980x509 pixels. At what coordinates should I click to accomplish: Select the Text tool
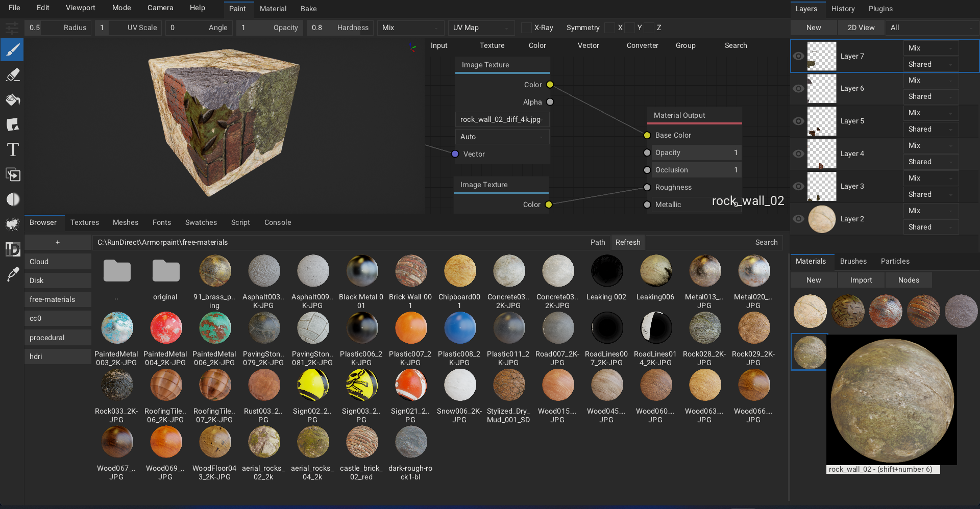[12, 149]
